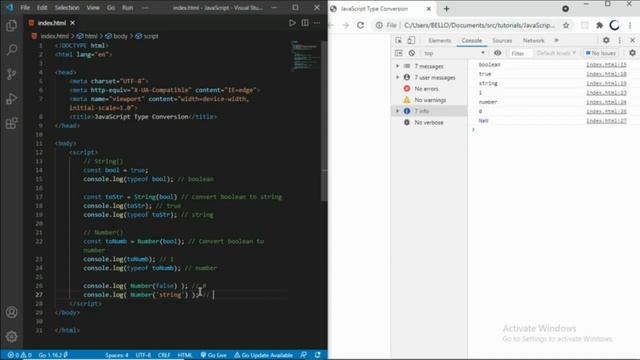Open the View menu in VS Code
This screenshot has width=640, height=360.
pyautogui.click(x=93, y=7)
